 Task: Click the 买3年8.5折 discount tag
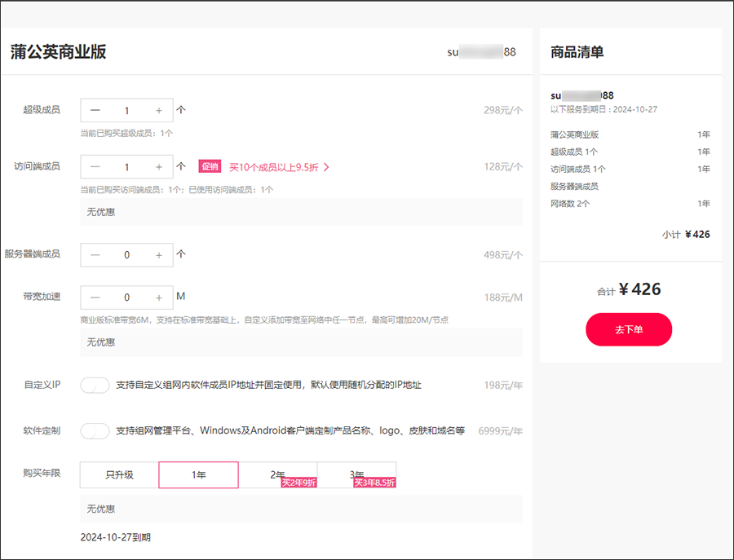point(374,483)
